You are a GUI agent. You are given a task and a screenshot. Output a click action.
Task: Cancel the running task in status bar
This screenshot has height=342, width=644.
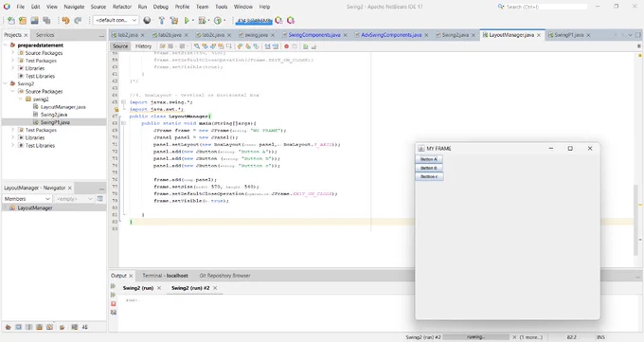[x=514, y=337]
